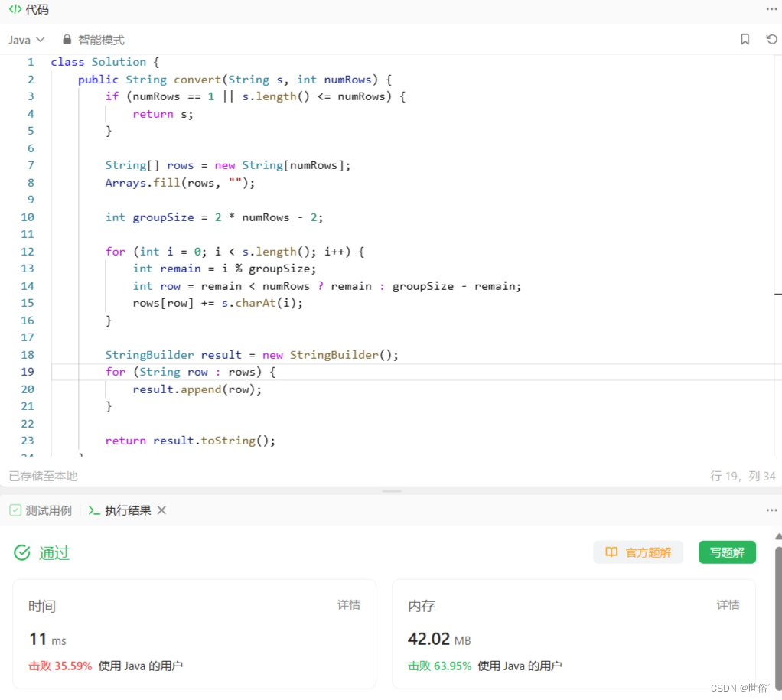Image resolution: width=782 pixels, height=700 pixels.
Task: Open the Java language dropdown
Action: click(27, 40)
